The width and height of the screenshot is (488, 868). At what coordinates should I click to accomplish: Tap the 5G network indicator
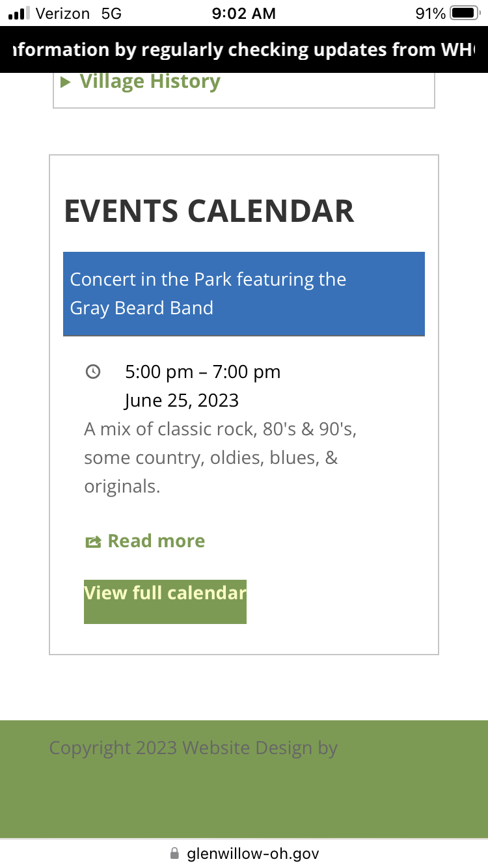click(111, 13)
